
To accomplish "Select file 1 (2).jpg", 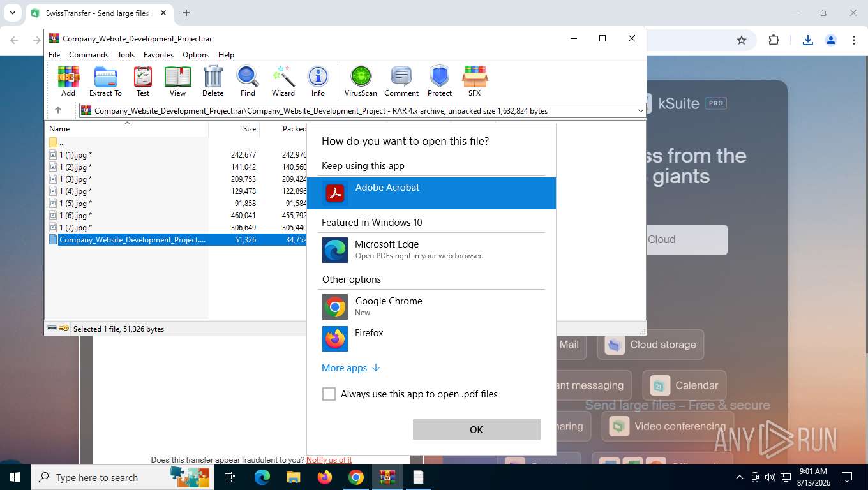I will [x=75, y=167].
